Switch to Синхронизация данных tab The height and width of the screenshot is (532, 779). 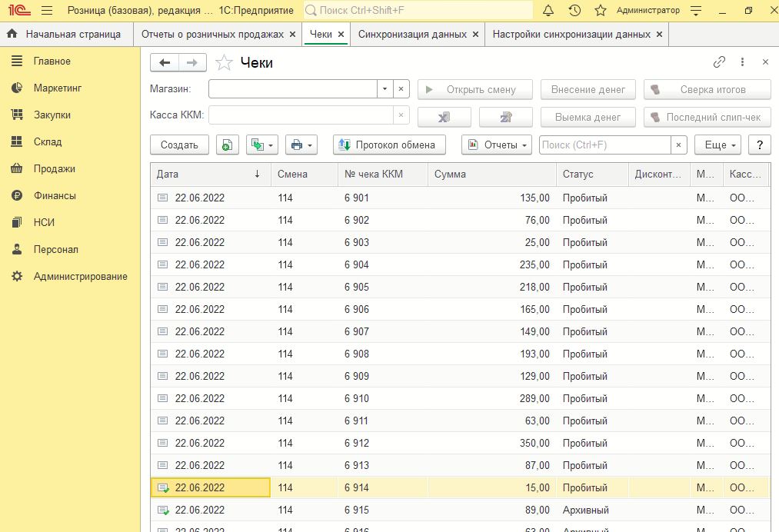[412, 35]
